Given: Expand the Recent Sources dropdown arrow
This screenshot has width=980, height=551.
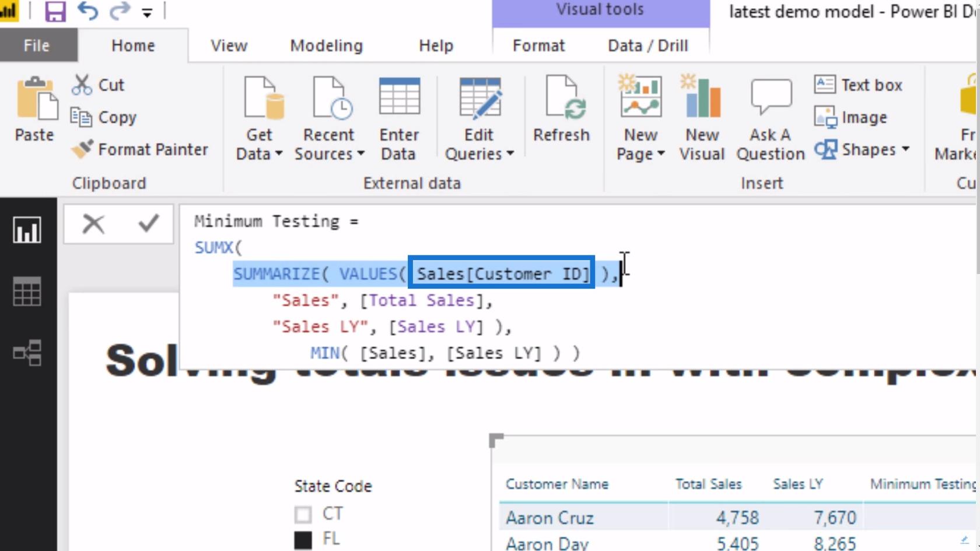Looking at the screenshot, I should click(x=360, y=154).
